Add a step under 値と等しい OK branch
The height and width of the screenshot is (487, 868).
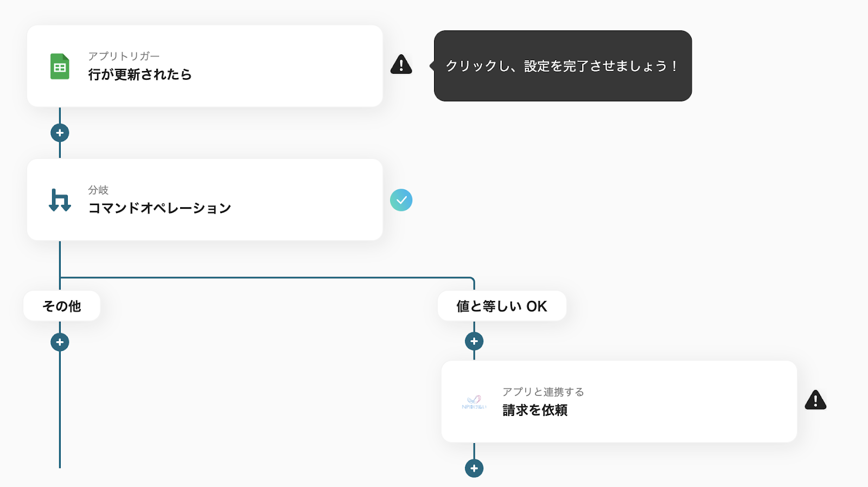coord(474,341)
